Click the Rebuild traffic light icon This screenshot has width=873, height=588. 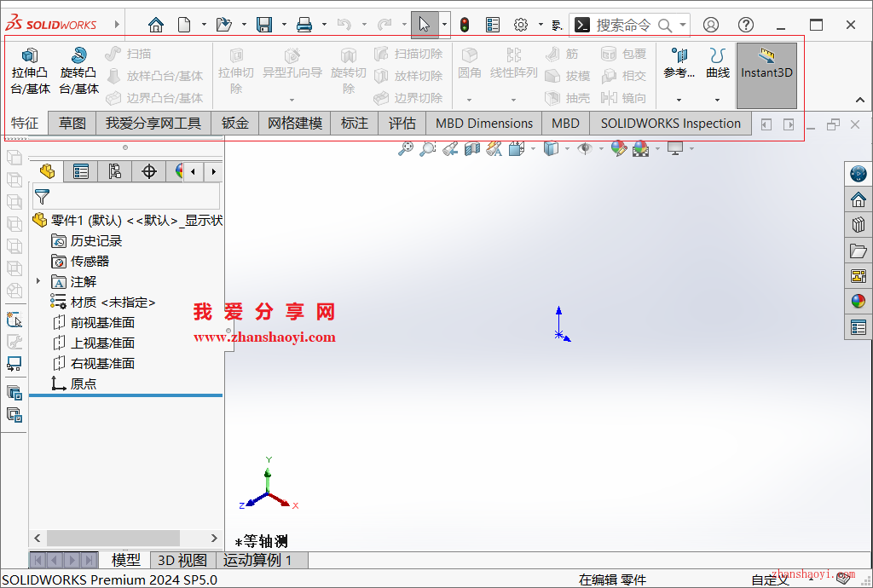465,25
